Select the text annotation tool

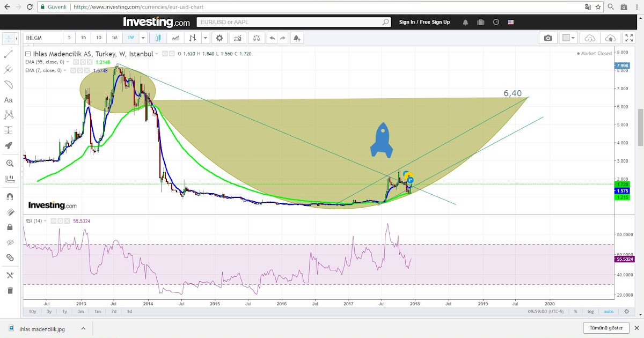click(x=9, y=100)
